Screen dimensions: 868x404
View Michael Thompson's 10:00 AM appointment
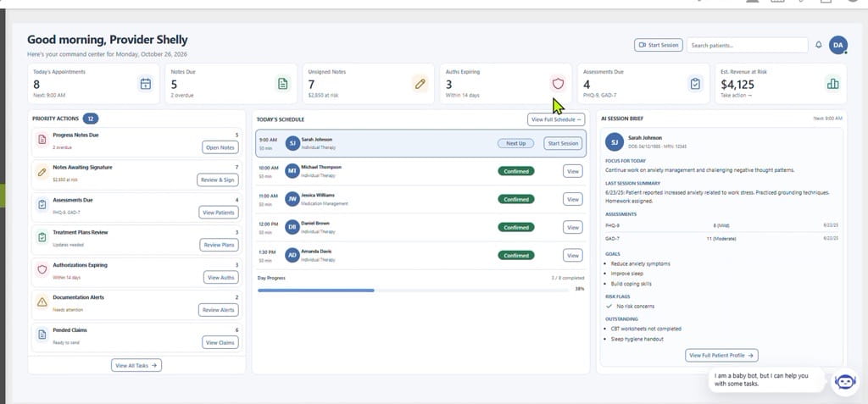click(x=573, y=172)
